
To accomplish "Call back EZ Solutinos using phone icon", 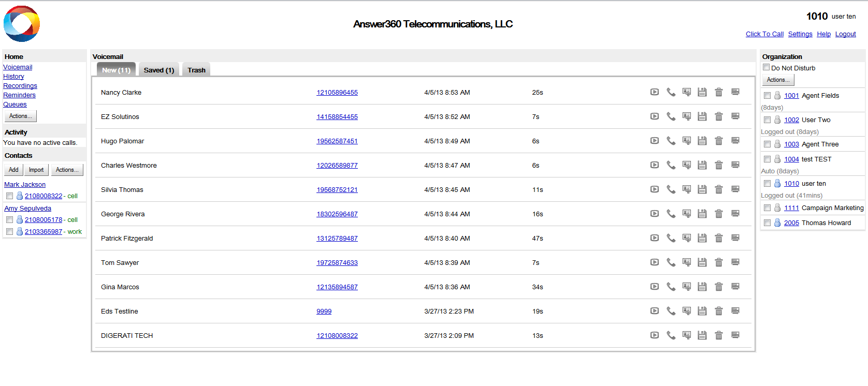I will pyautogui.click(x=671, y=116).
